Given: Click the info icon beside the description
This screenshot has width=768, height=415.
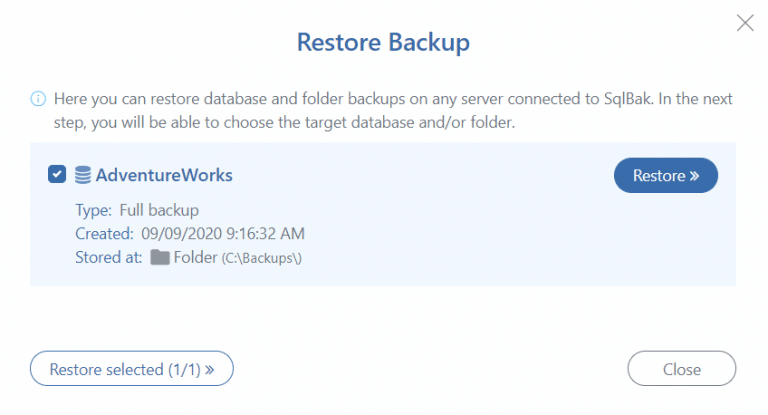Looking at the screenshot, I should pyautogui.click(x=38, y=99).
